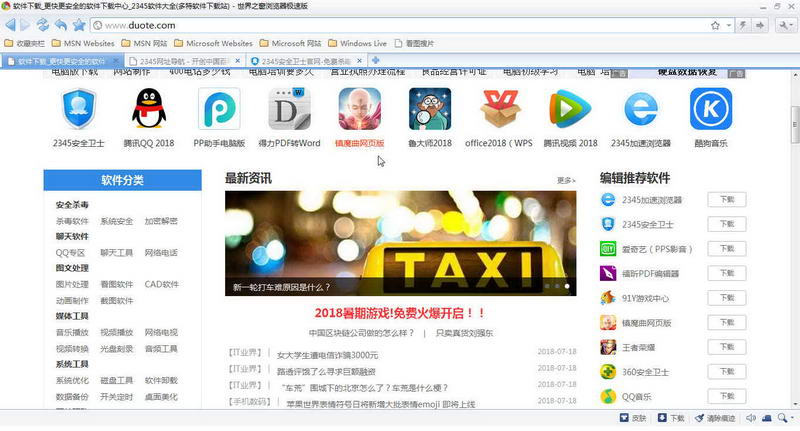
Task: Click QQ音乐 icon in recommended list
Action: pos(608,396)
